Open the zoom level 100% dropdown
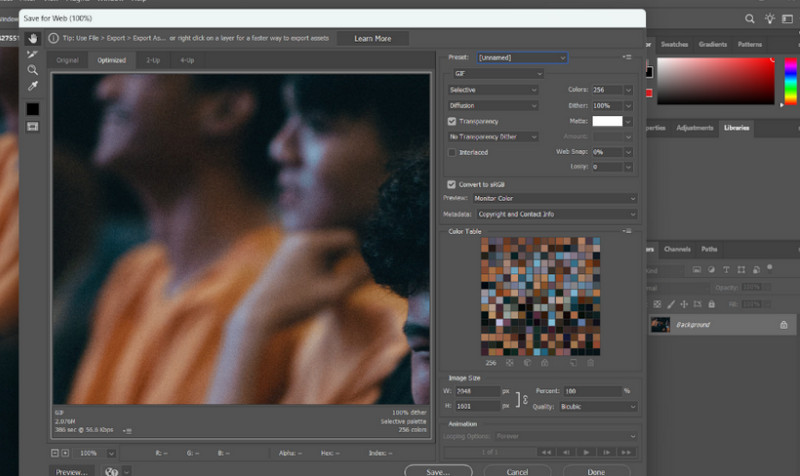This screenshot has width=800, height=476. [x=111, y=453]
